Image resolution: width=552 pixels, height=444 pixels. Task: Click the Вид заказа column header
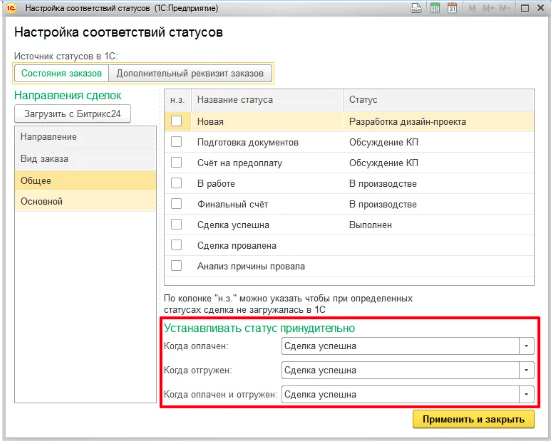tap(86, 159)
